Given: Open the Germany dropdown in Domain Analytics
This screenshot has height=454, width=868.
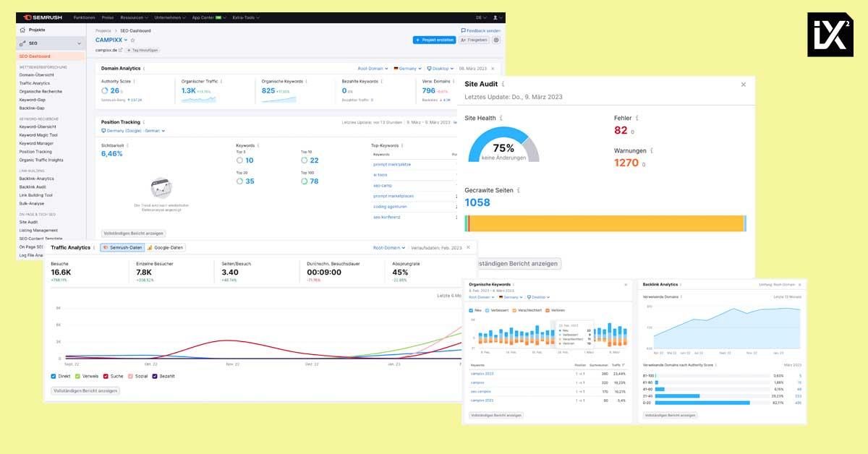Looking at the screenshot, I should (x=409, y=69).
